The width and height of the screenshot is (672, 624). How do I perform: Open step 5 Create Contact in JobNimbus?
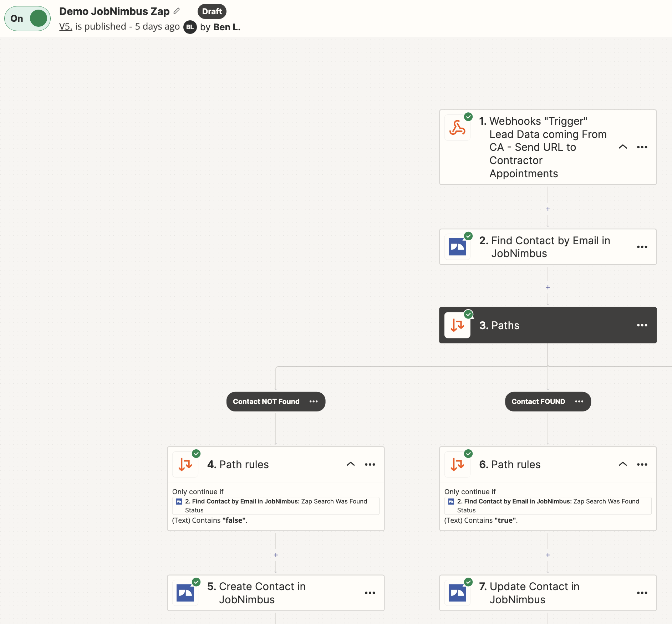point(276,593)
